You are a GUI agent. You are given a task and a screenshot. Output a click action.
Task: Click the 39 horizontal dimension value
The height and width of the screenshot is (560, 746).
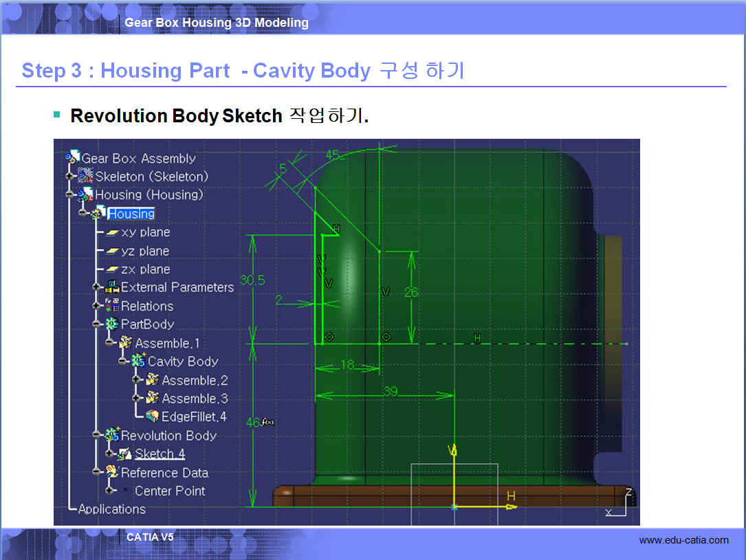[x=390, y=391]
